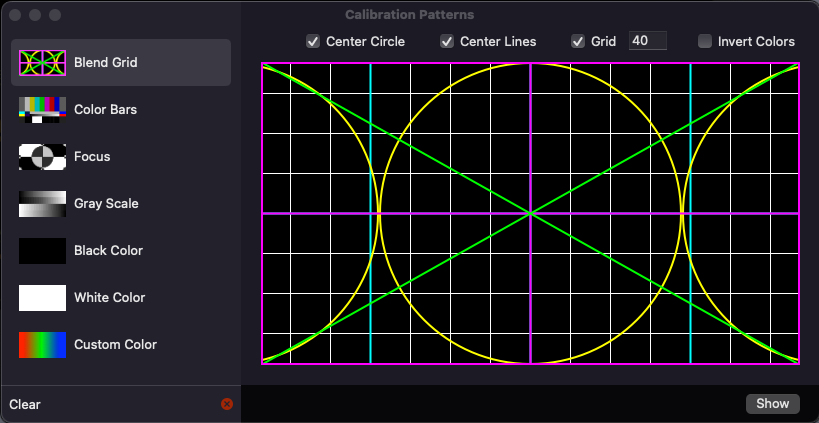Click the Black Color list label

point(108,251)
